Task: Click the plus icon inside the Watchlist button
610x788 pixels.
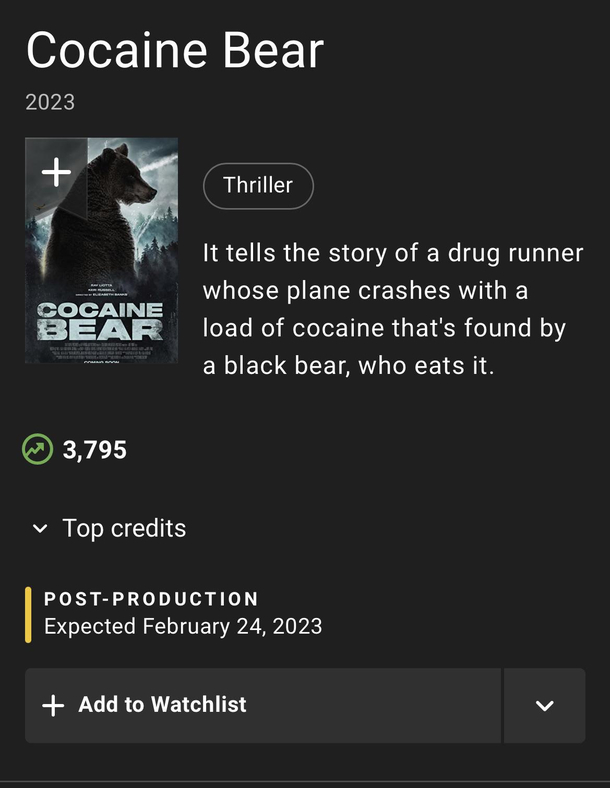Action: [x=53, y=706]
